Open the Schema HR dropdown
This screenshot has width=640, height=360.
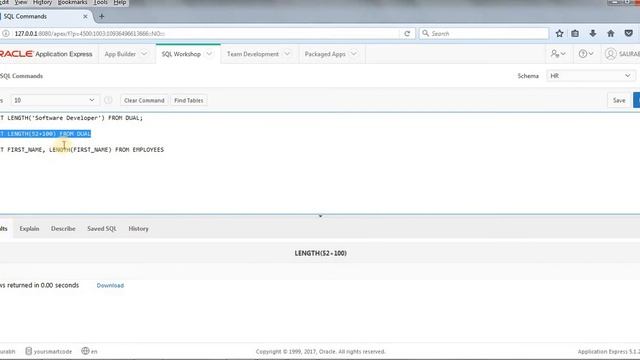click(x=591, y=76)
